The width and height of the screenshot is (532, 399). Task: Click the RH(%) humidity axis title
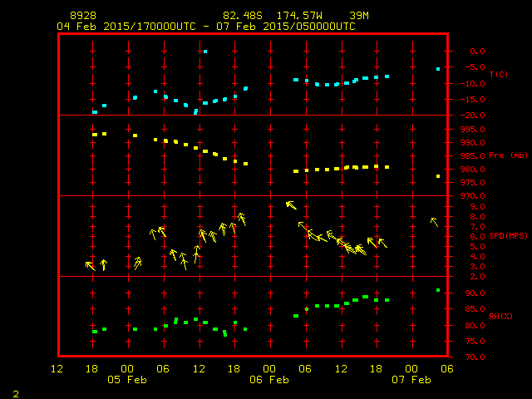[x=500, y=316]
